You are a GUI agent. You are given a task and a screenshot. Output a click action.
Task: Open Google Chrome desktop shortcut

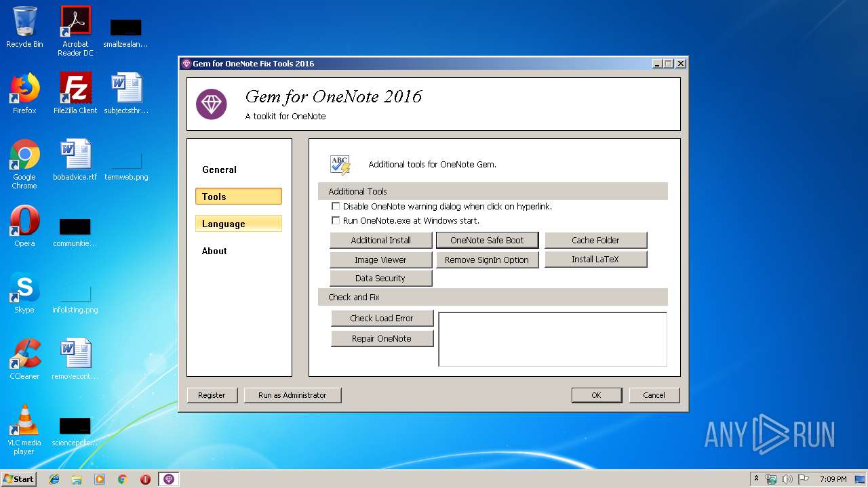click(24, 164)
